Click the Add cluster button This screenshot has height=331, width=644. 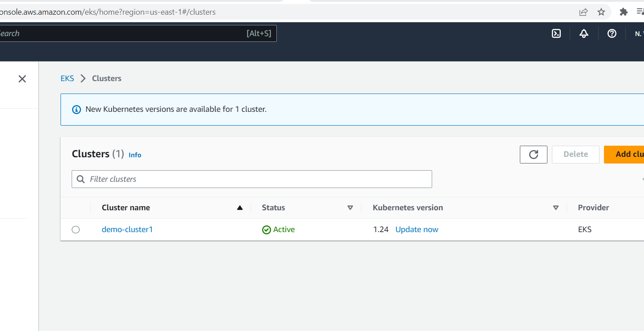tap(624, 154)
